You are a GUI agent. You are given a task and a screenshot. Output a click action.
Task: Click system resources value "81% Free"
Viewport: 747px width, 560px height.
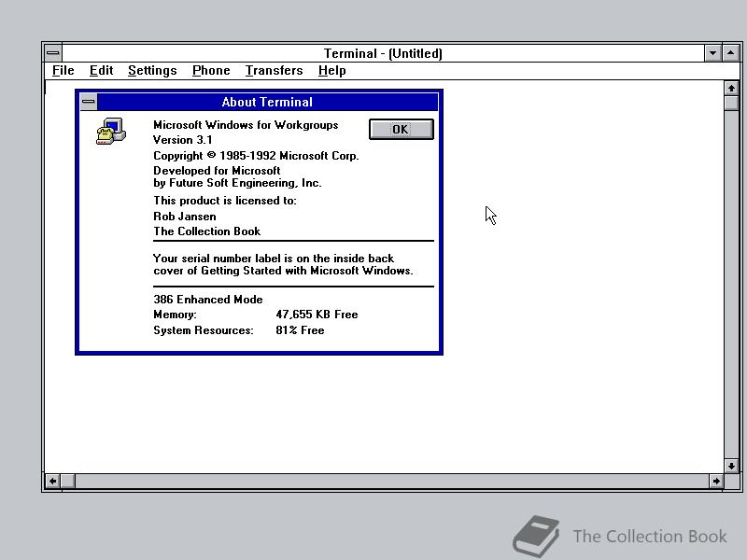[x=300, y=330]
